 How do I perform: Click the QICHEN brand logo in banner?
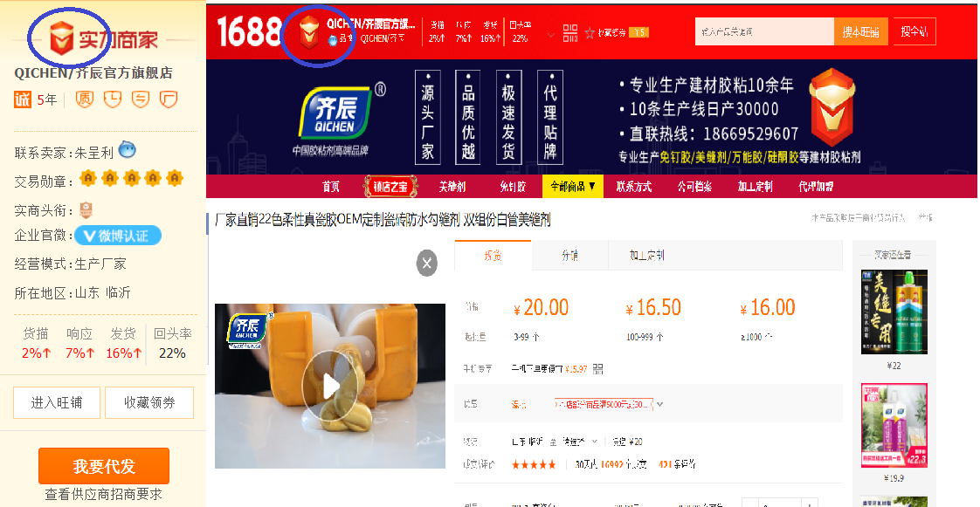335,113
